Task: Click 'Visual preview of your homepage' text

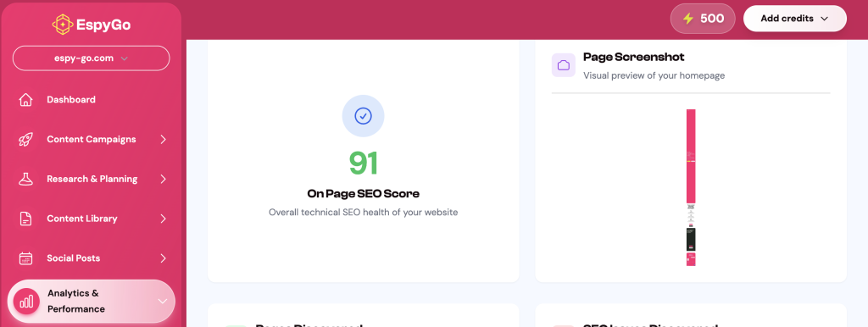Action: point(654,75)
